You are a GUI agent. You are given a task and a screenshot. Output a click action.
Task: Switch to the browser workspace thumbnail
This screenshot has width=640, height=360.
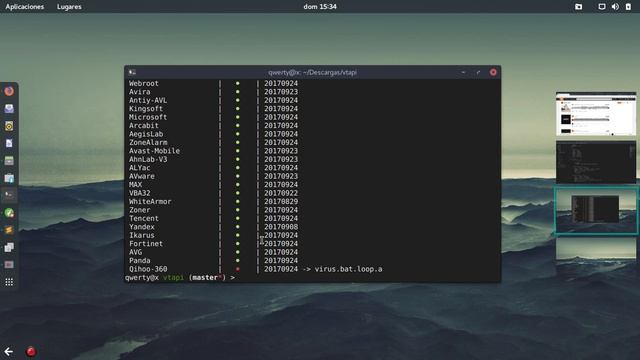596,114
